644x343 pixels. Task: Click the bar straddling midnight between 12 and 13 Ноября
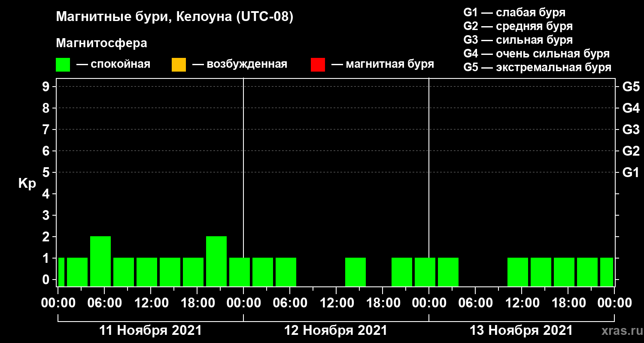(x=425, y=272)
